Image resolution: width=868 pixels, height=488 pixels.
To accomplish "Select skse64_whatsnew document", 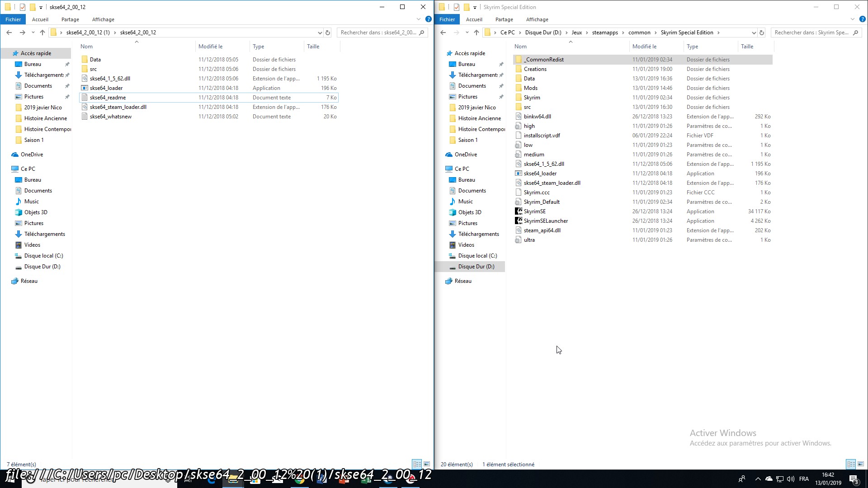I will click(x=110, y=117).
